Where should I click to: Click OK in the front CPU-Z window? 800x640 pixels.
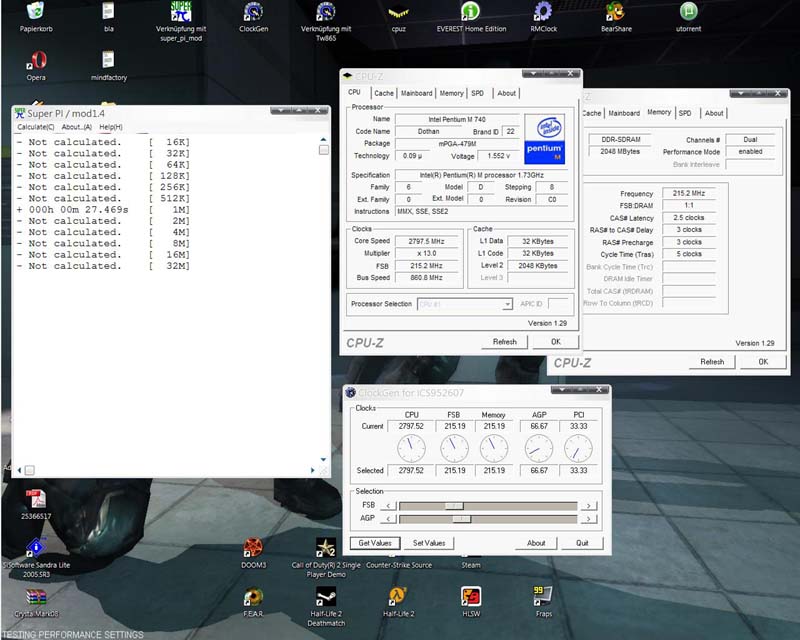(x=556, y=342)
